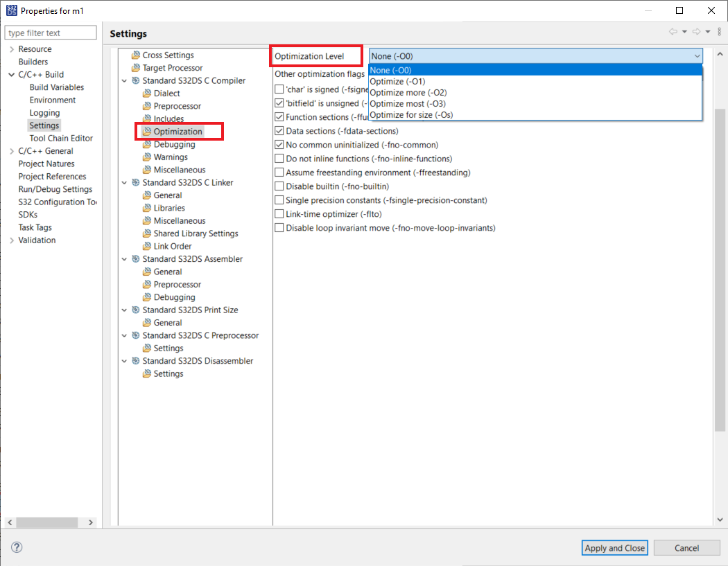Click the back navigation arrow icon
This screenshot has width=728, height=566.
(673, 32)
